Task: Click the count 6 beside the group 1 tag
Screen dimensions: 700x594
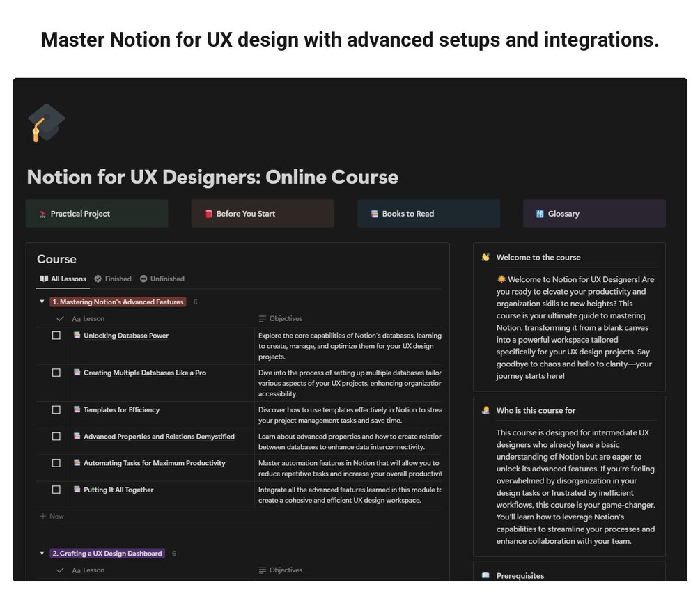Action: point(195,302)
